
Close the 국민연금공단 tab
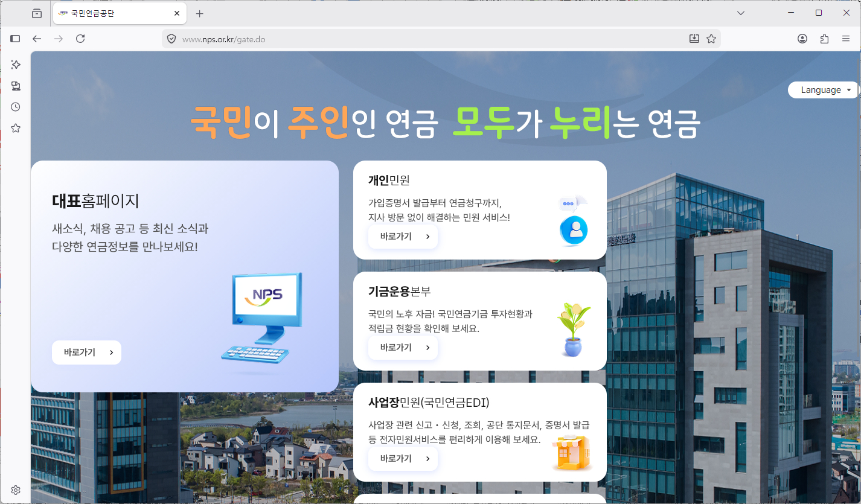177,13
